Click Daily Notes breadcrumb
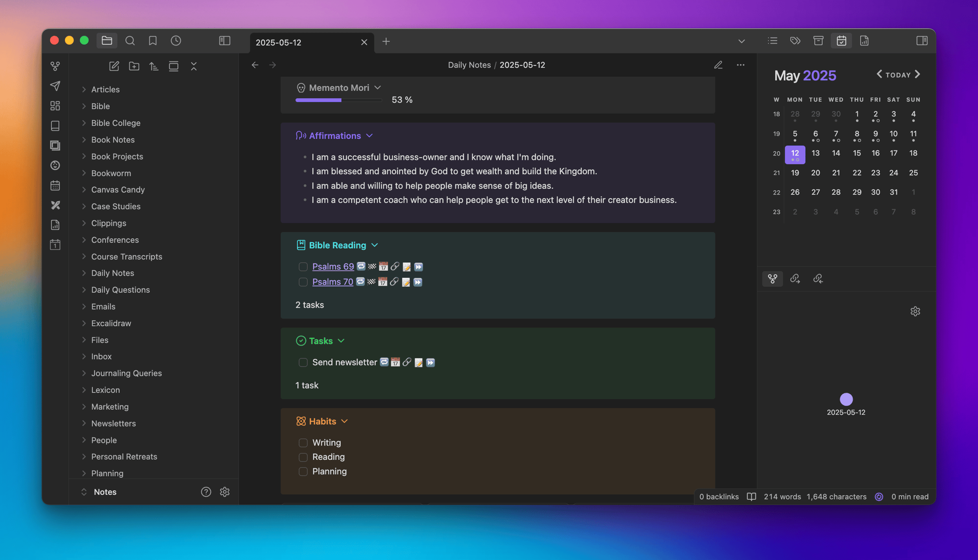 (x=469, y=65)
